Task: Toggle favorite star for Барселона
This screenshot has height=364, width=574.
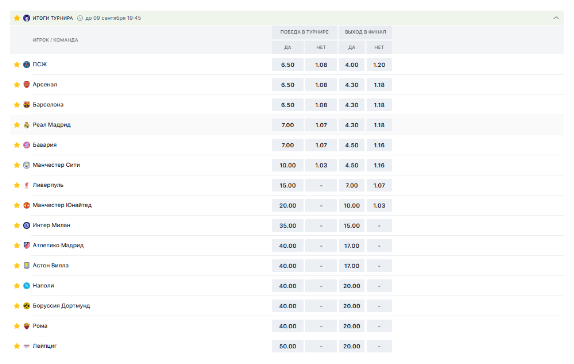Action: (17, 105)
